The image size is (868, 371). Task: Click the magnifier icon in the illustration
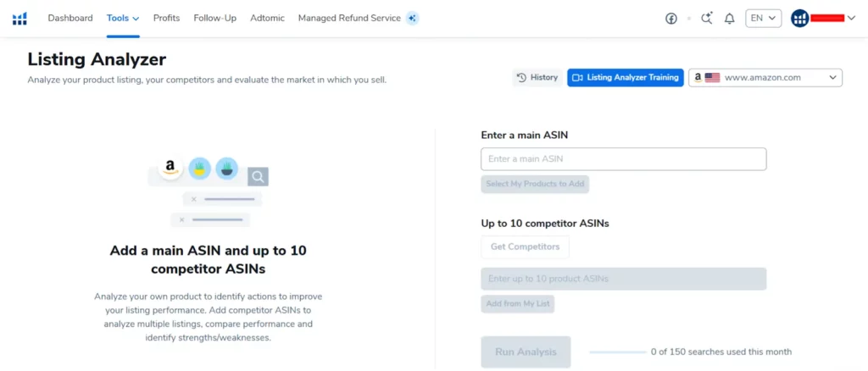coord(258,176)
